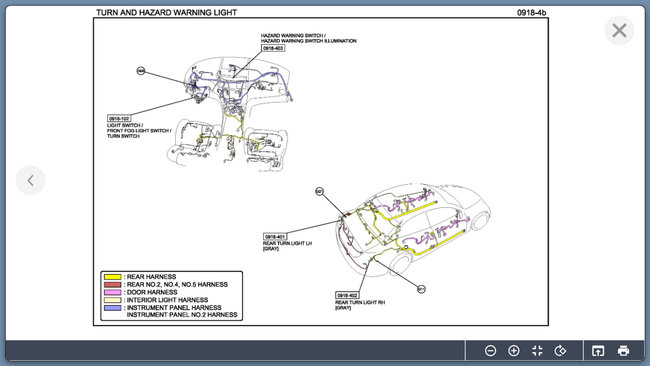Viewport: 650px width, 366px height.
Task: Click the page code 0918-4b
Action: [531, 12]
